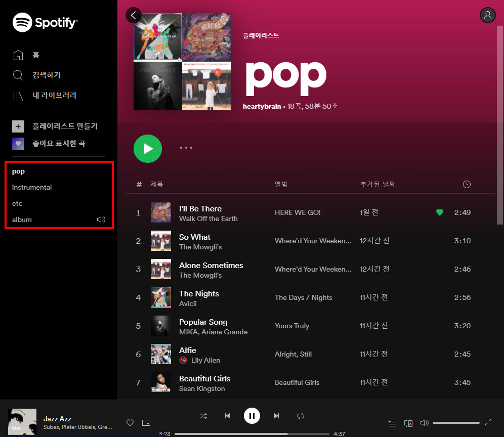Open connect to a device
This screenshot has width=504, height=437.
click(x=408, y=423)
